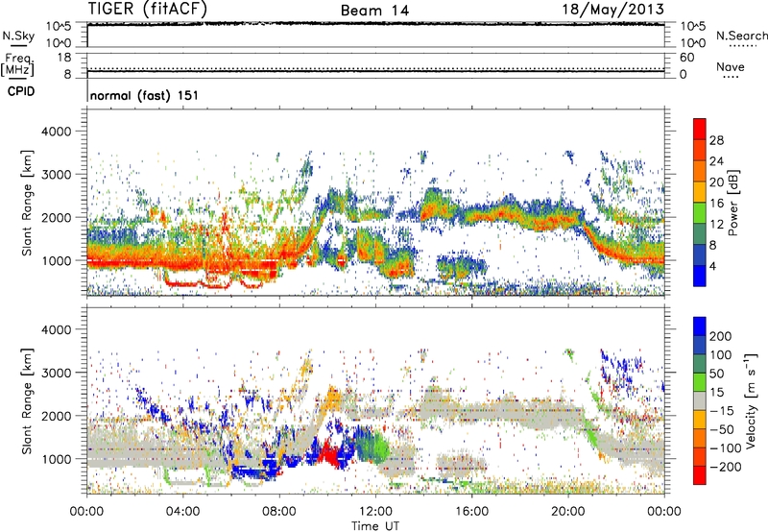This screenshot has height=532, width=768.
Task: Select the Beam 14 heading
Action: (374, 11)
